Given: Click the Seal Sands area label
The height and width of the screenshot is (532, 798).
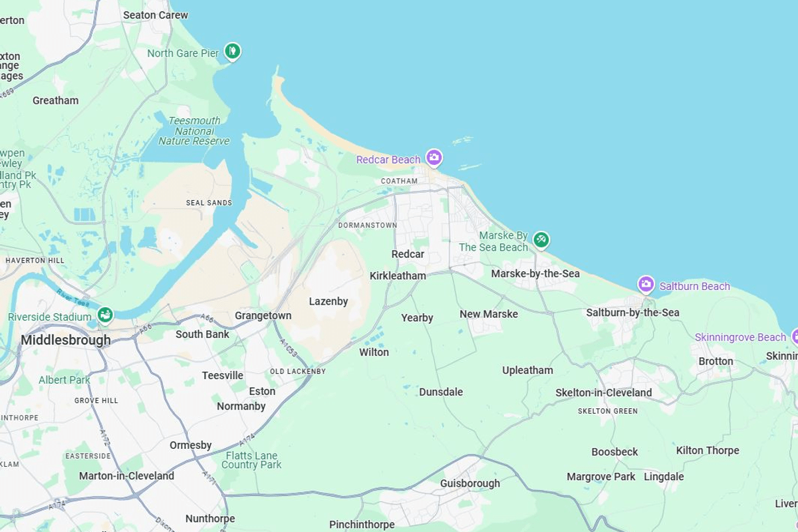Looking at the screenshot, I should 209,203.
